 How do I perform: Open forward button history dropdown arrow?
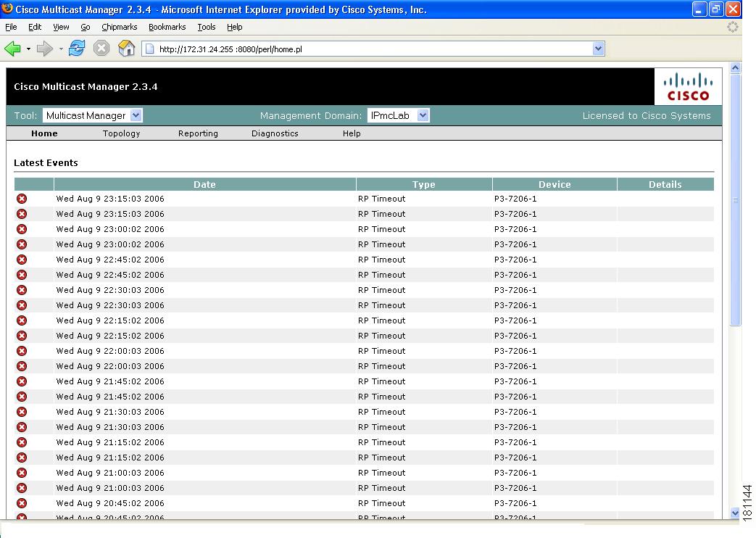(61, 49)
